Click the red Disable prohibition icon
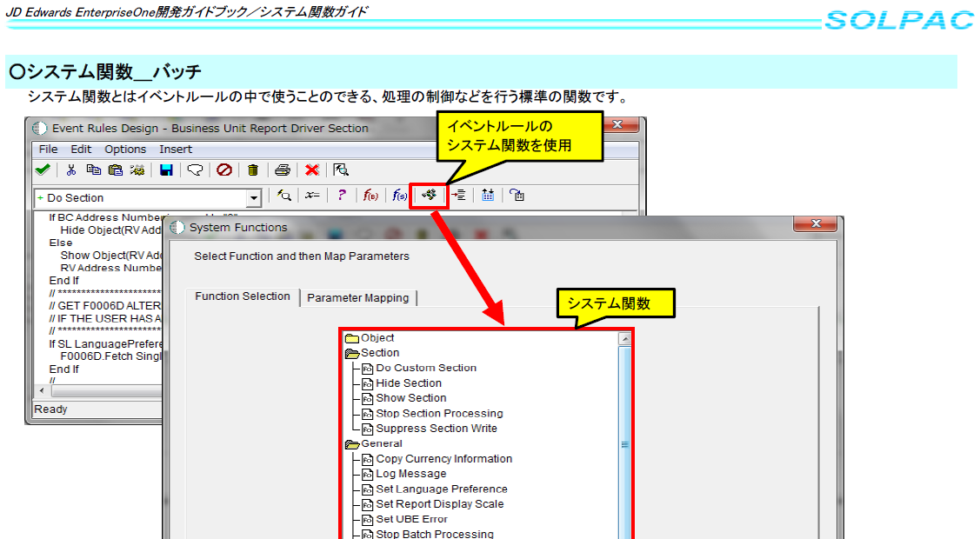Viewport: 980px width, 539px height. (x=224, y=170)
